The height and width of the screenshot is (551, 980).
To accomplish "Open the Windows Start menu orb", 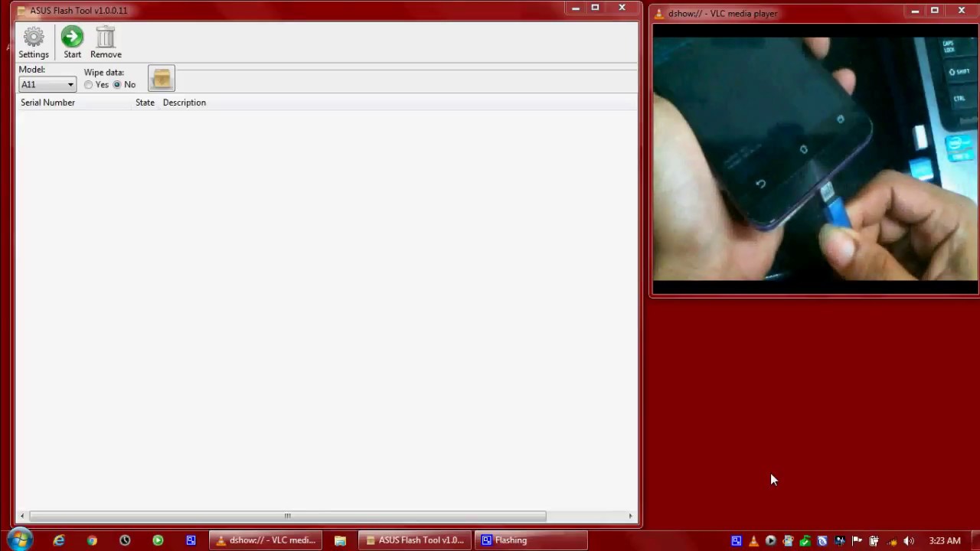I will 20,540.
